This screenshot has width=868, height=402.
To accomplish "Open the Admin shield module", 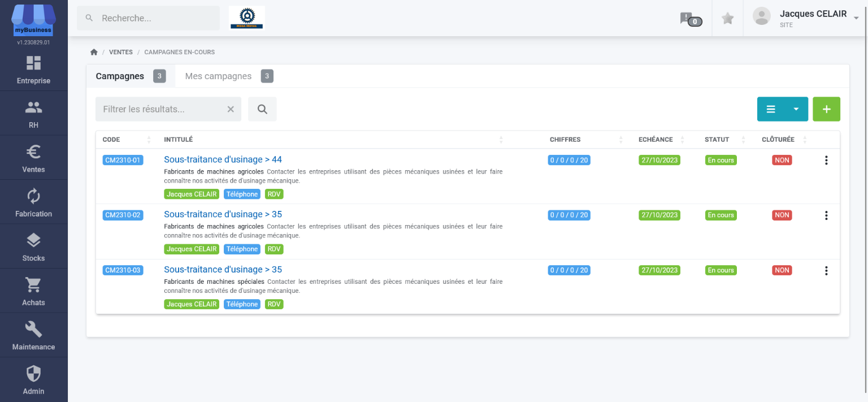I will click(33, 379).
